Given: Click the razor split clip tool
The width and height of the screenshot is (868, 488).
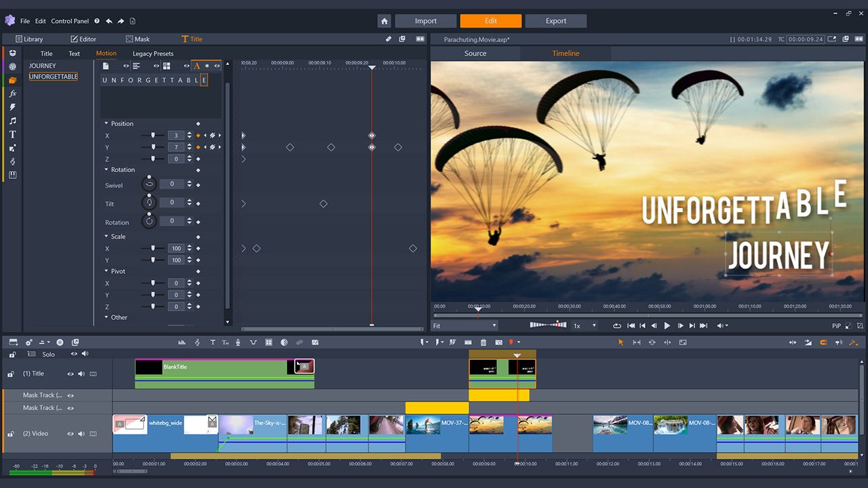Looking at the screenshot, I should (x=469, y=342).
